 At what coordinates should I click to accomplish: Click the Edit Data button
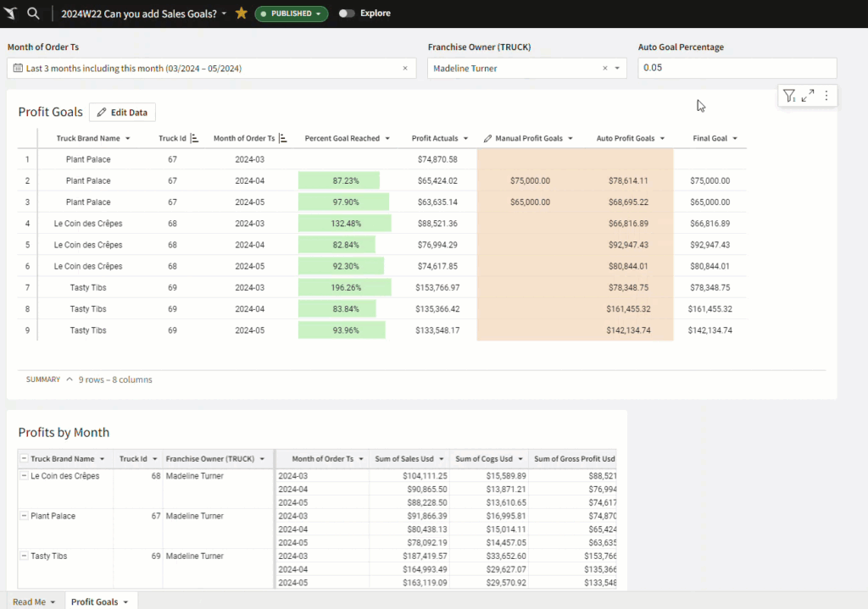pos(122,112)
